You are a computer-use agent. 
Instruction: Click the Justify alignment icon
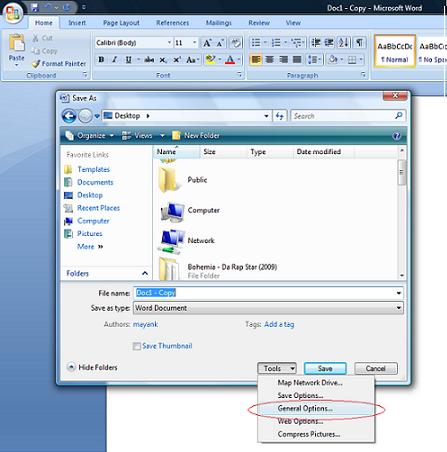click(x=297, y=60)
